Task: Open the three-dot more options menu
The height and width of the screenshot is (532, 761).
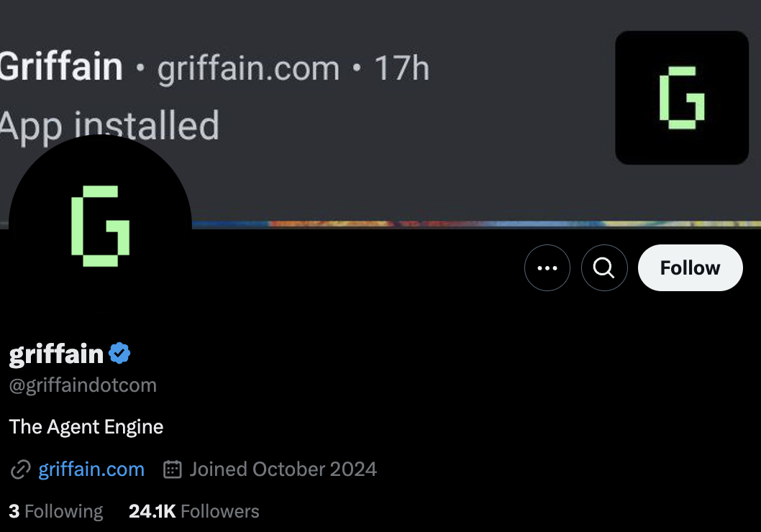Action: (x=547, y=267)
